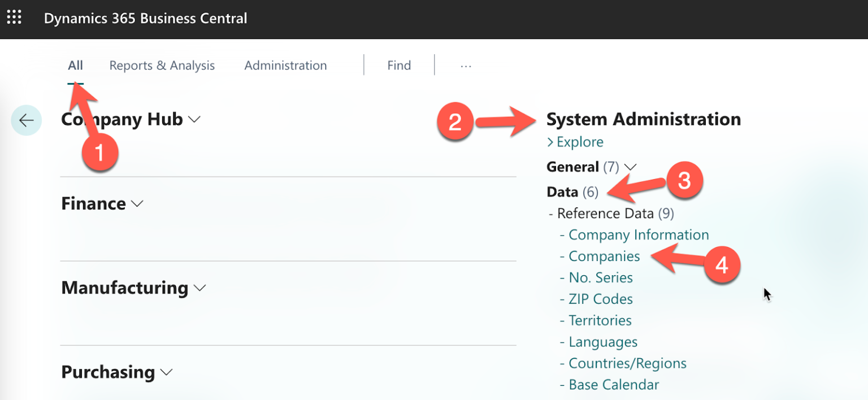Select the Reference Data (9) group
Image resolution: width=868 pixels, height=400 pixels.
613,213
